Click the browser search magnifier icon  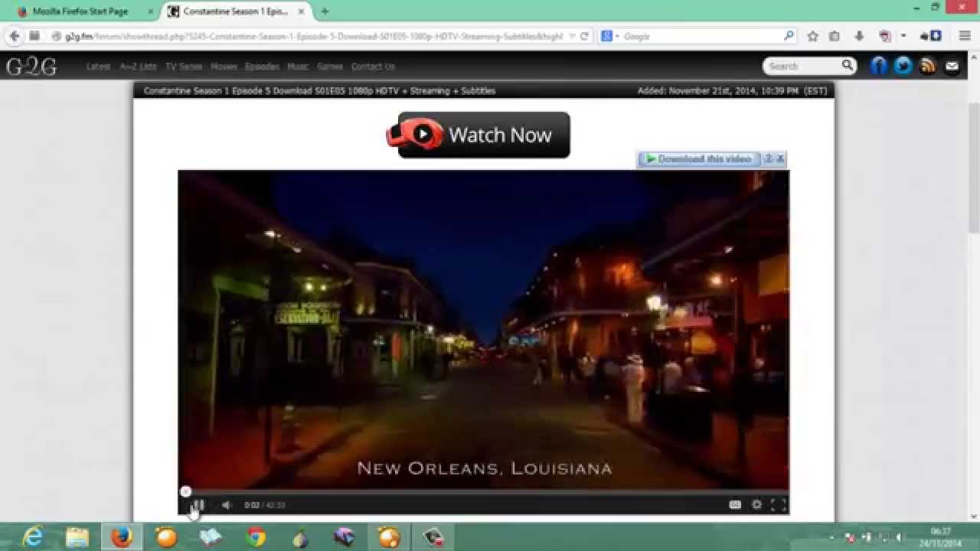[x=789, y=36]
